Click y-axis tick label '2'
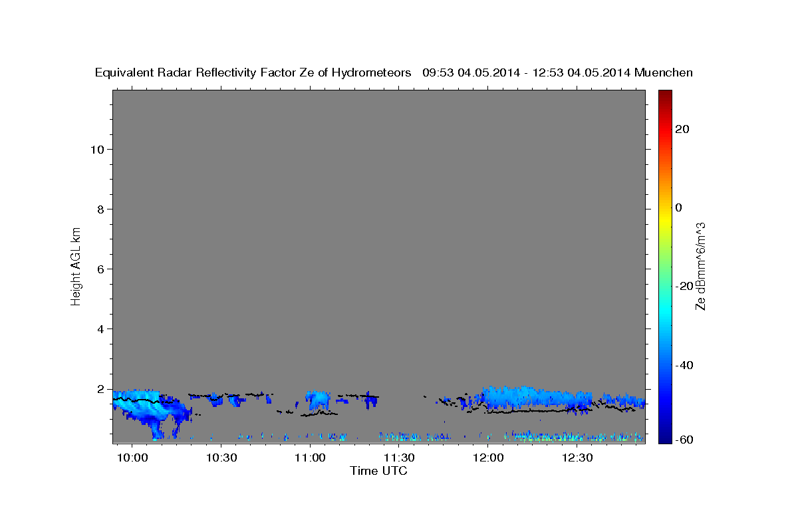798x532 pixels. click(x=101, y=389)
